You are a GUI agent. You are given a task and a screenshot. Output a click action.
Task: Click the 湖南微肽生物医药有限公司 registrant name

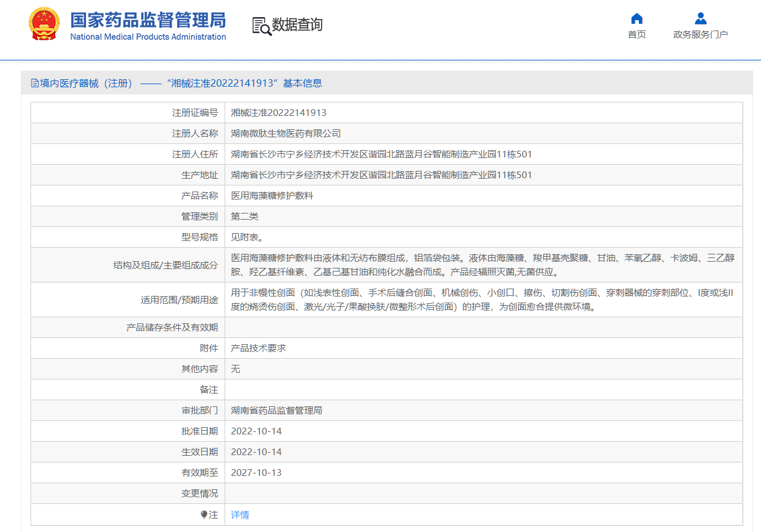[286, 134]
